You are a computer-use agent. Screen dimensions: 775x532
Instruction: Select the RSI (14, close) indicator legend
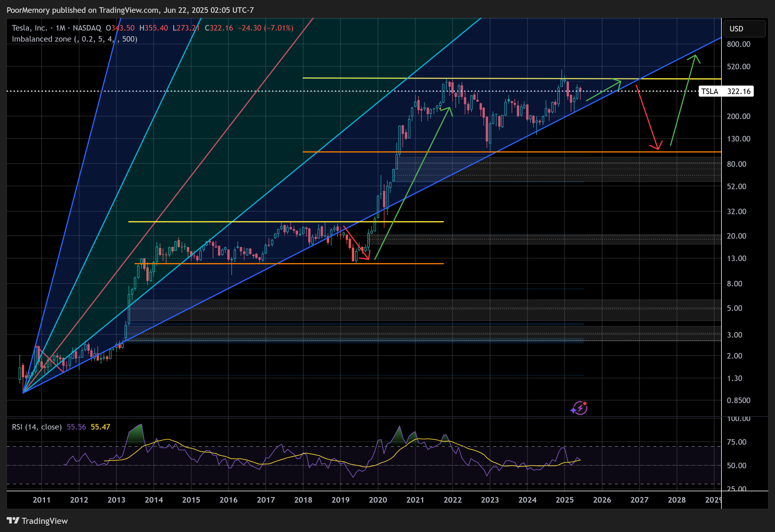pyautogui.click(x=37, y=427)
